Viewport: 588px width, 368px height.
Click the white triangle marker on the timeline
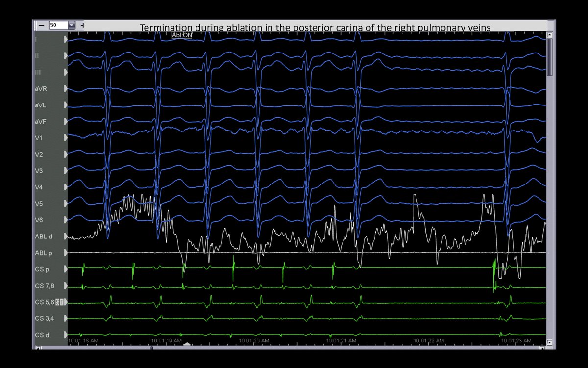tap(188, 344)
